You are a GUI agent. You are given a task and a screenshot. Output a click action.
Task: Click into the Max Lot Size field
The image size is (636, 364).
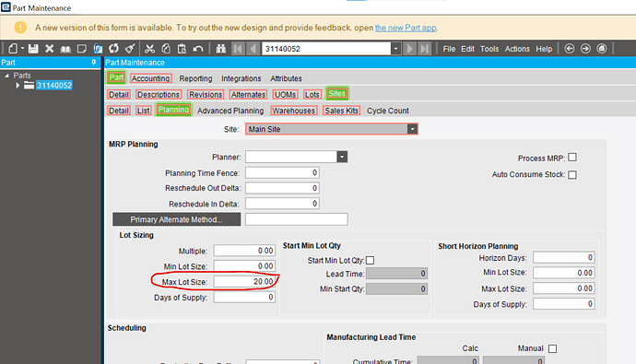click(x=244, y=281)
